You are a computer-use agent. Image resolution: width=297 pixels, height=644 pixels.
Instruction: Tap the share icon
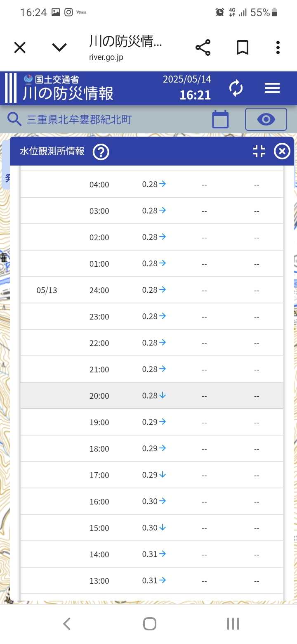(x=203, y=47)
